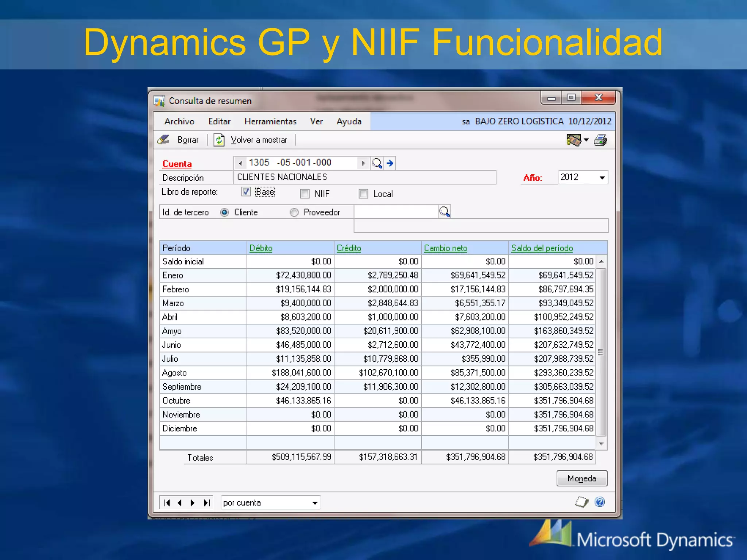This screenshot has height=560, width=747.
Task: Click the Borrar toolbar button label
Action: [188, 140]
